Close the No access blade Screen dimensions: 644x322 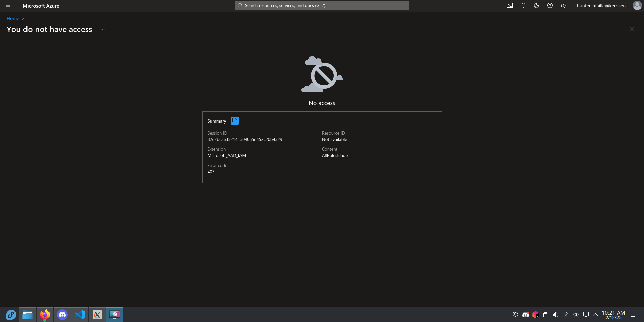point(632,29)
